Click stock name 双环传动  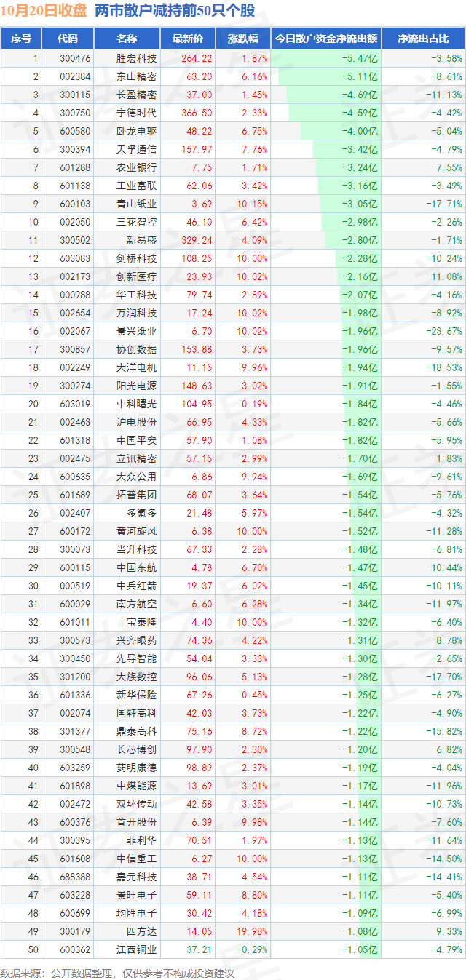pos(136,804)
